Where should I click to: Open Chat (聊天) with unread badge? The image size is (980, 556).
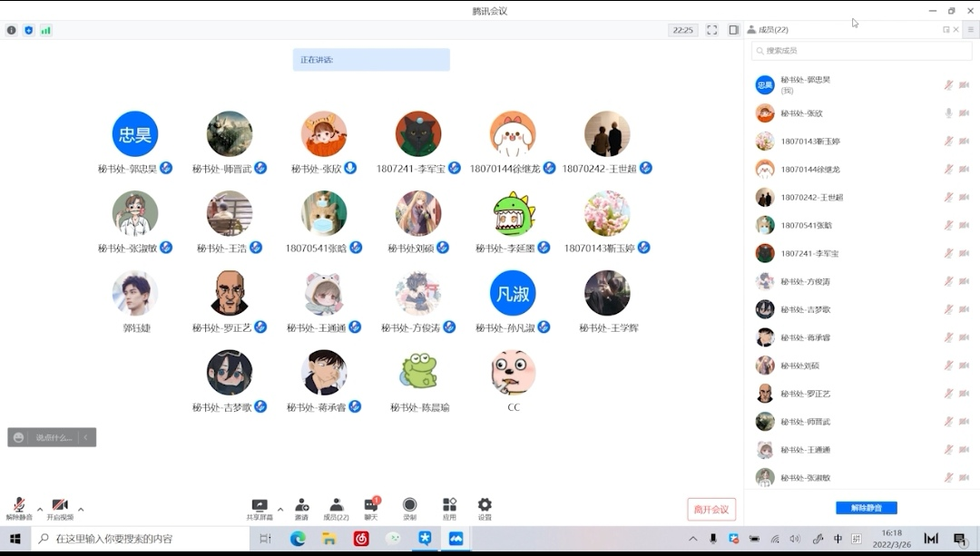tap(371, 509)
